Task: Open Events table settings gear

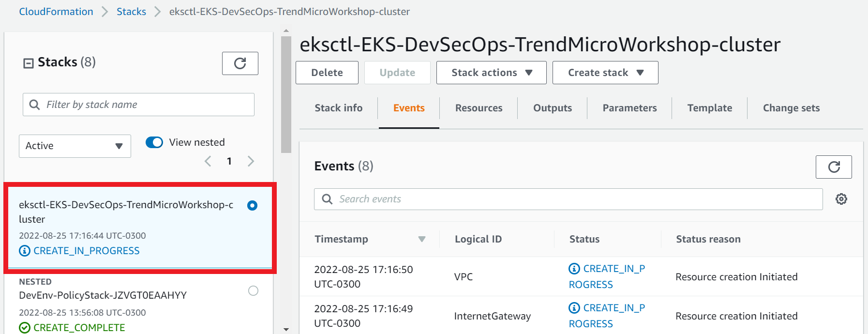Action: point(841,199)
